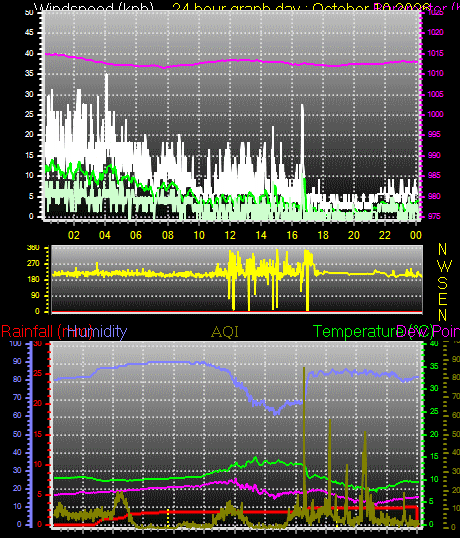Click the AQI chart heading

pos(225,332)
